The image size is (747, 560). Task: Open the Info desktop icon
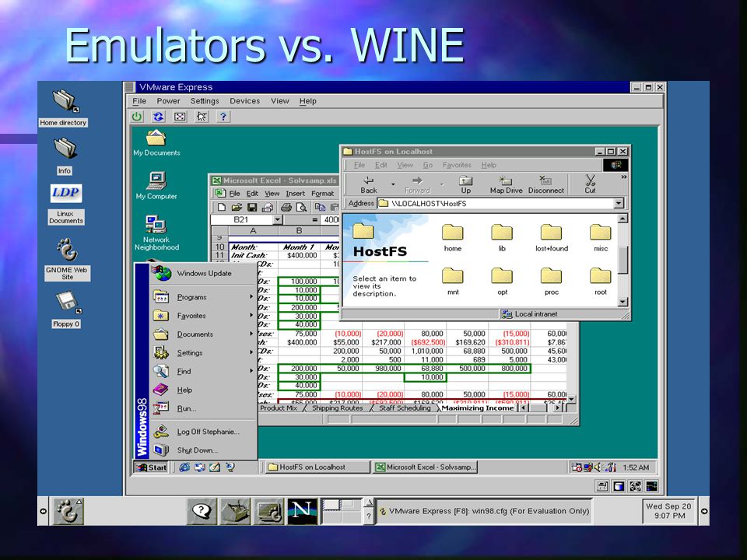click(x=65, y=156)
